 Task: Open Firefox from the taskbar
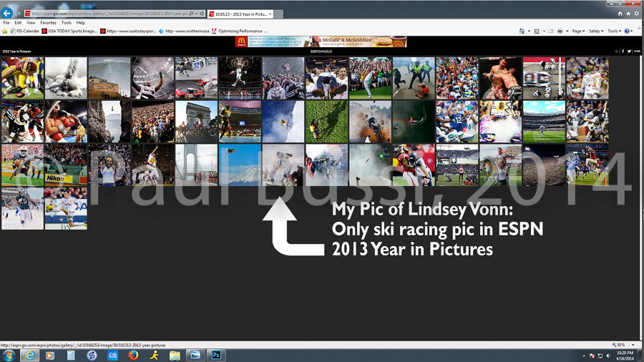[x=133, y=355]
